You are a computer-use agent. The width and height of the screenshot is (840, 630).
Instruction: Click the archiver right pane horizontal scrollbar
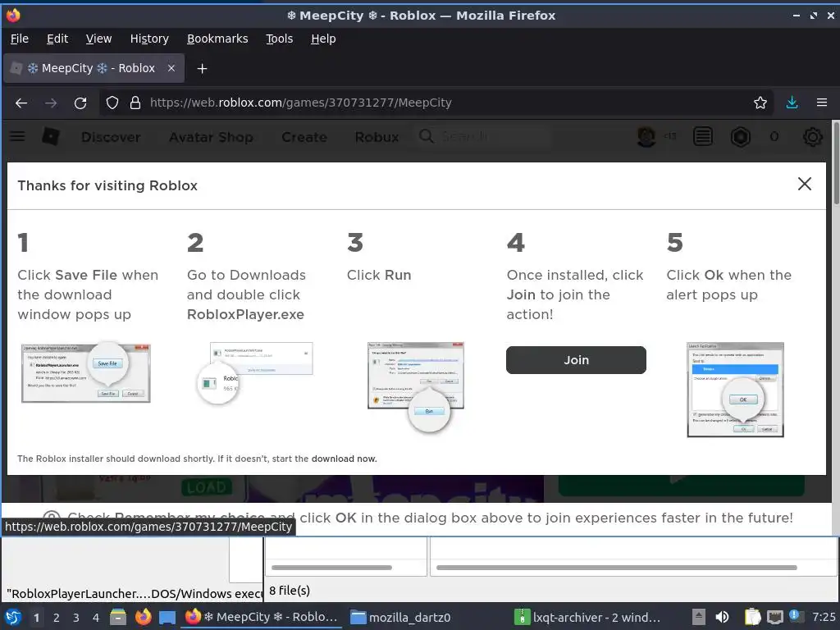pyautogui.click(x=617, y=568)
